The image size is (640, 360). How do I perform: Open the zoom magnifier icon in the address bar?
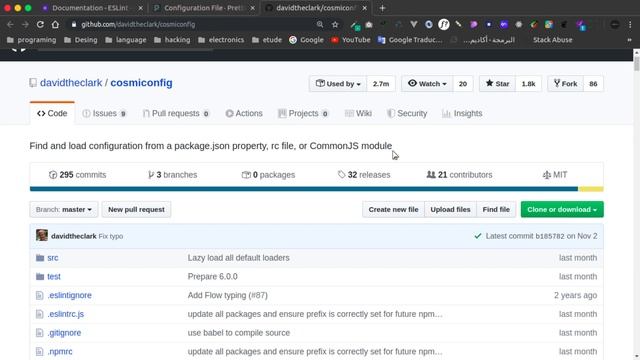pyautogui.click(x=320, y=24)
